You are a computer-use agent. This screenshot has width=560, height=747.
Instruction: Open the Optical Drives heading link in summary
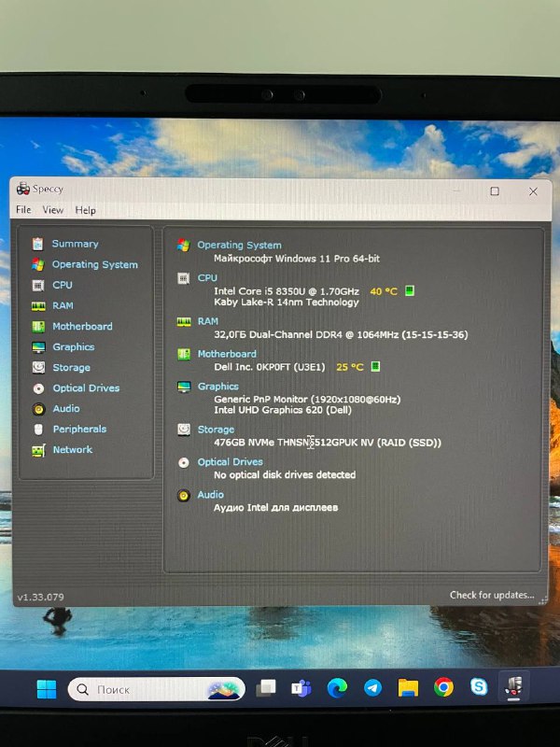pyautogui.click(x=230, y=462)
